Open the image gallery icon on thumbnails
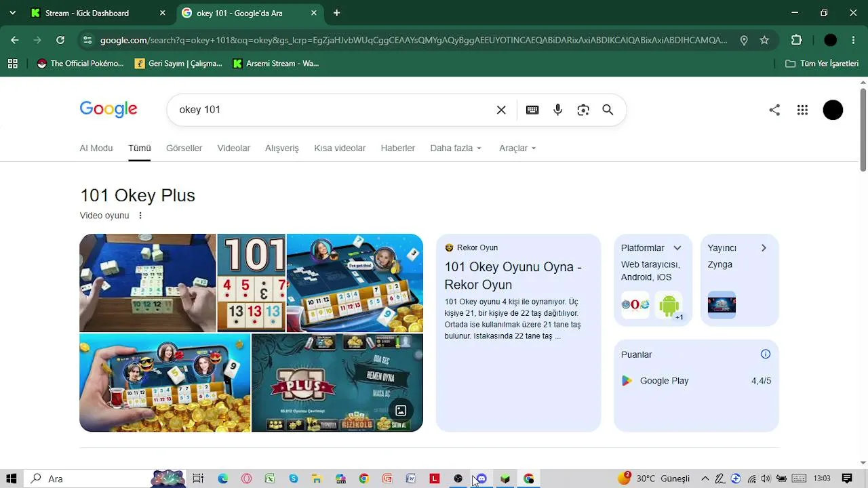This screenshot has width=868, height=488. click(401, 410)
